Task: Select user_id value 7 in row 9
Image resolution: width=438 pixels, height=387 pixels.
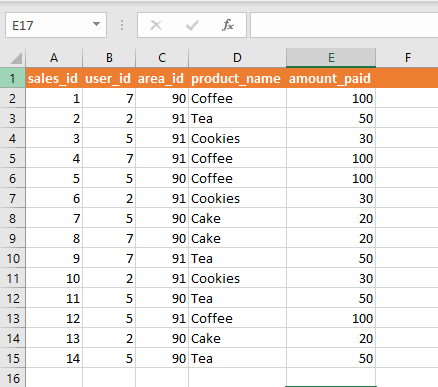Action: pyautogui.click(x=109, y=238)
